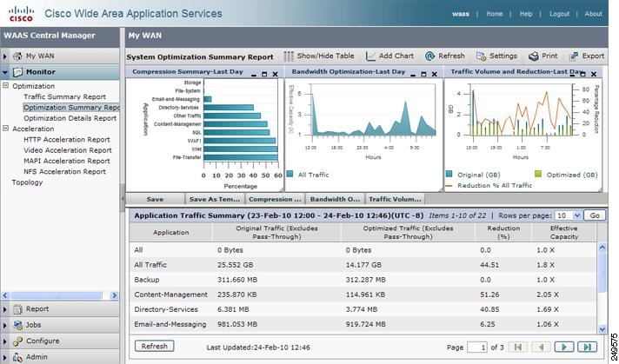Click the Save As Tem... button
This screenshot has width=619, height=364.
[215, 199]
